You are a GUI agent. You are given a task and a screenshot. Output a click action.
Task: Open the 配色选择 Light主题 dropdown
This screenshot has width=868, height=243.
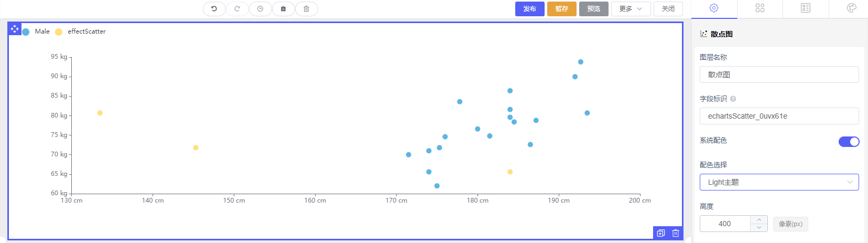point(779,182)
